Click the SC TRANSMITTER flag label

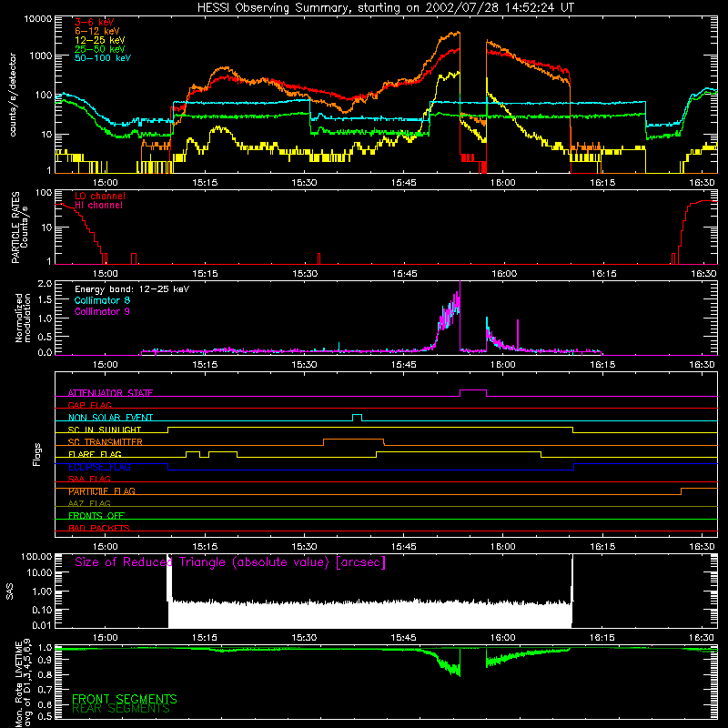tap(106, 442)
